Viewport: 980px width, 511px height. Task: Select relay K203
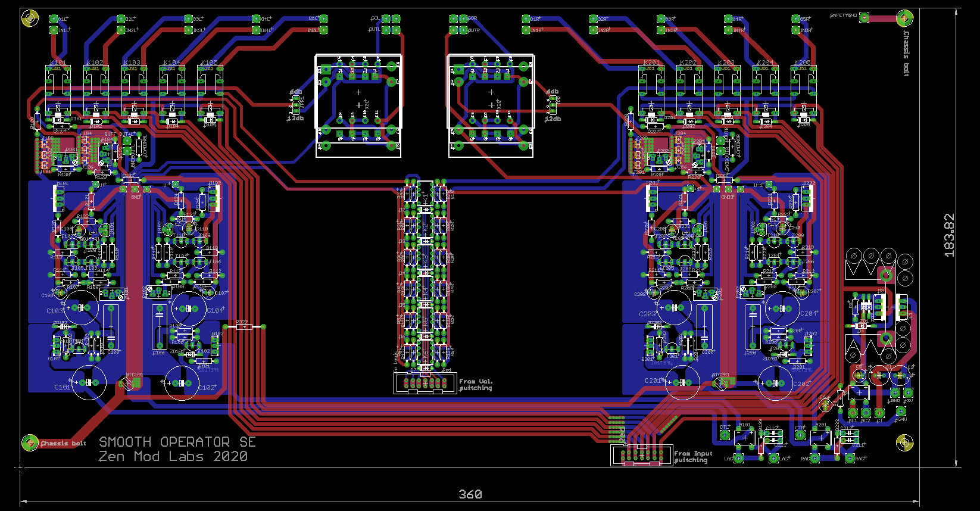click(727, 91)
